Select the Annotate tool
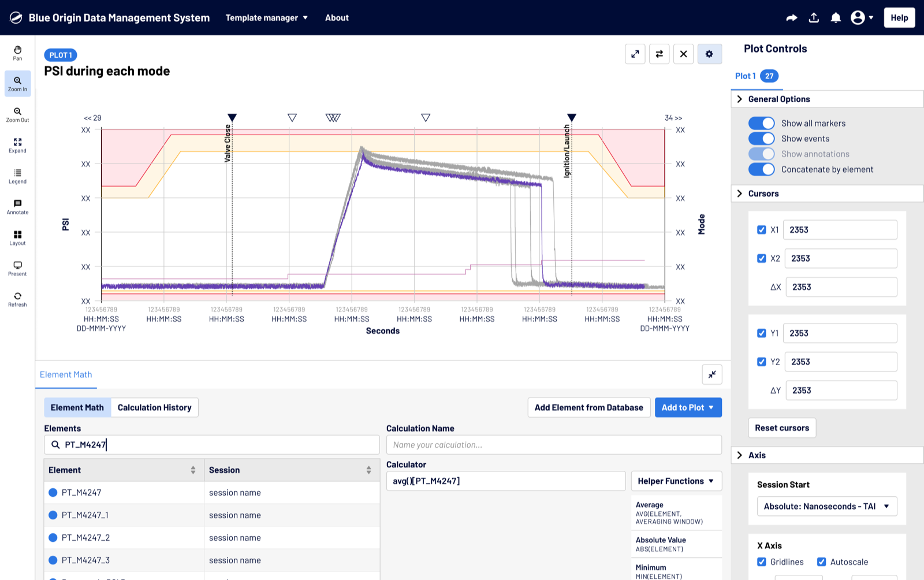This screenshot has height=580, width=924. [x=17, y=207]
